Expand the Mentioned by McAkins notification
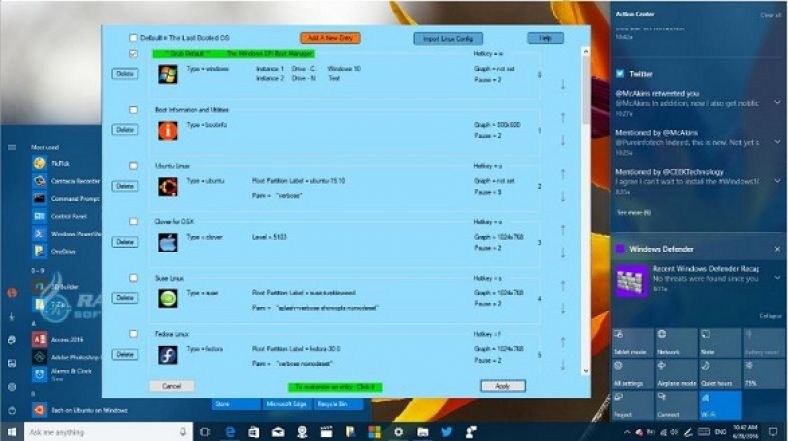This screenshot has height=441, width=788. tap(777, 142)
